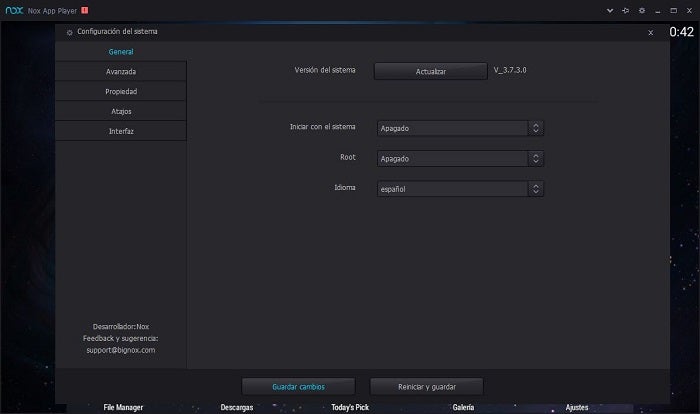Click the Idioma dropdown arrow control
The width and height of the screenshot is (700, 414).
pyautogui.click(x=535, y=189)
